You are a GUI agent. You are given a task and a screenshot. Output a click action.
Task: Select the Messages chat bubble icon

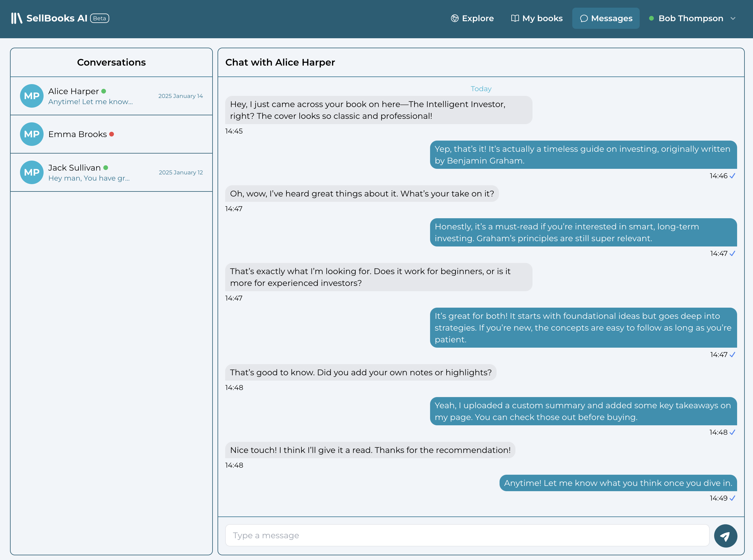584,18
